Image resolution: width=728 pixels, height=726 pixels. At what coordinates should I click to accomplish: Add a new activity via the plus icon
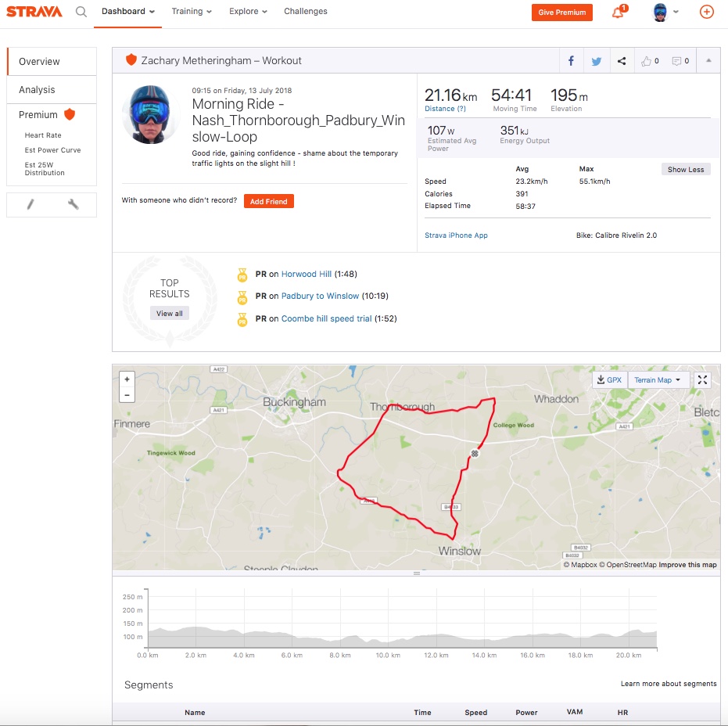[x=706, y=12]
